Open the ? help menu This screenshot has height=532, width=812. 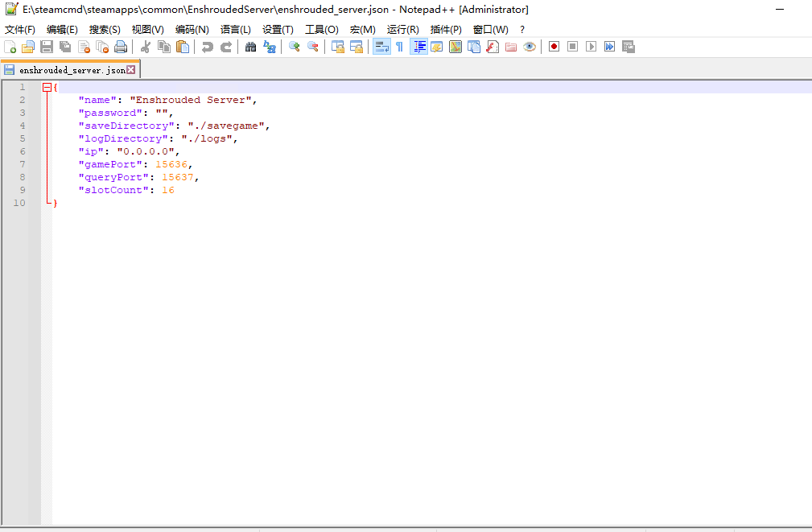(x=522, y=30)
